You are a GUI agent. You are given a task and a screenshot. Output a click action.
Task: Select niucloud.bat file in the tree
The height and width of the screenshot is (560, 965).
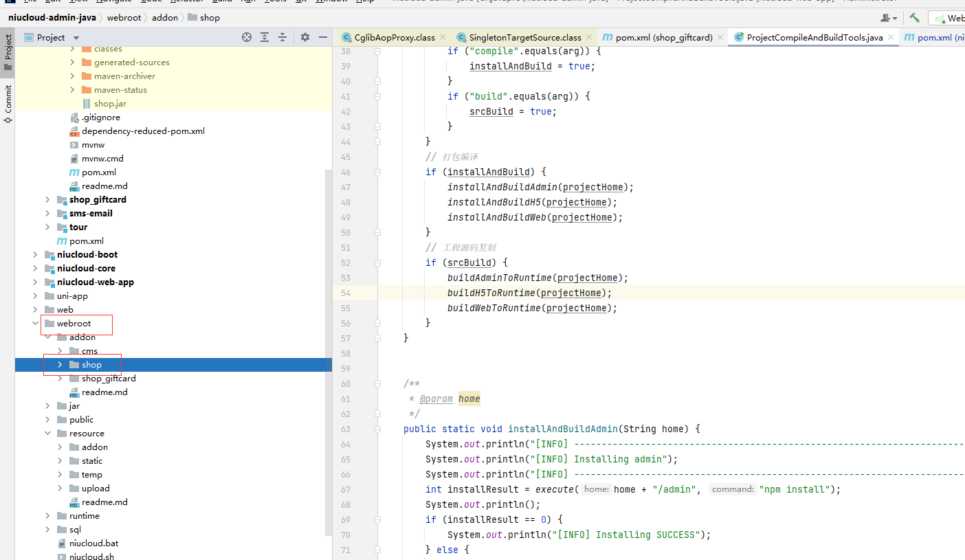click(x=93, y=544)
